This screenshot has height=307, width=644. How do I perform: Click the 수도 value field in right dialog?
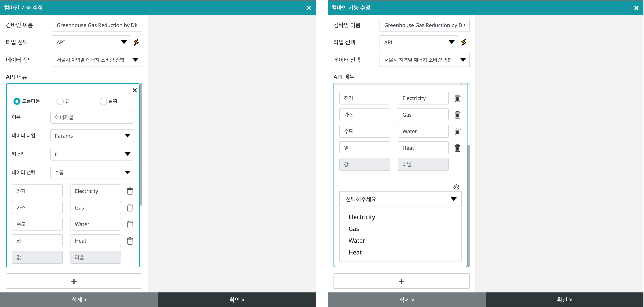(365, 131)
